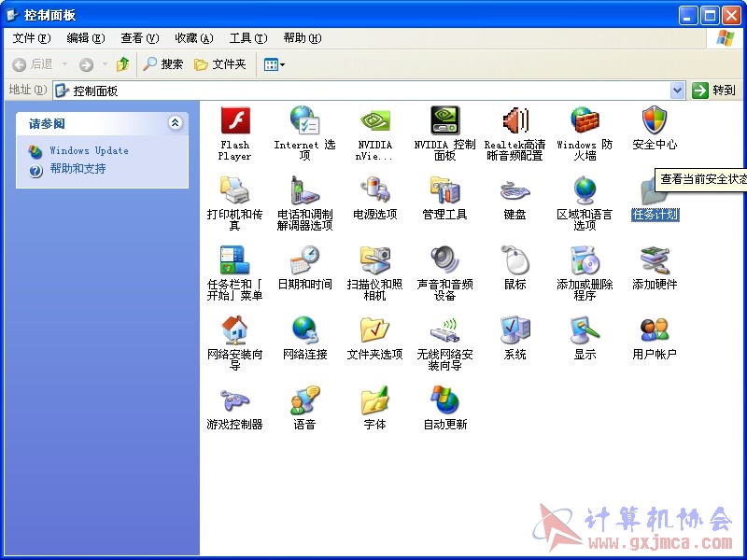This screenshot has width=747, height=560.
Task: Open 鼠标 settings icon
Action: pos(515,260)
